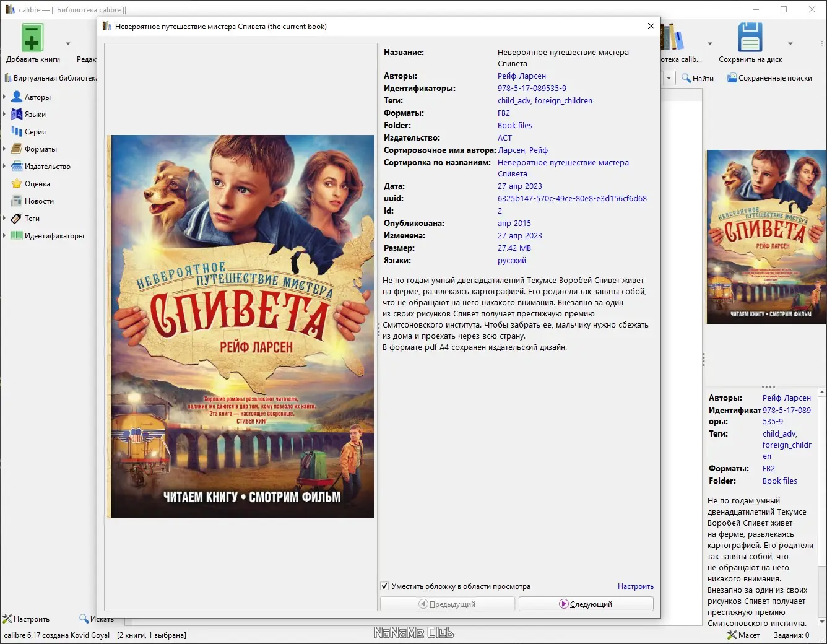Click the foreign_children tag link in the dialog
827x644 pixels.
(563, 100)
